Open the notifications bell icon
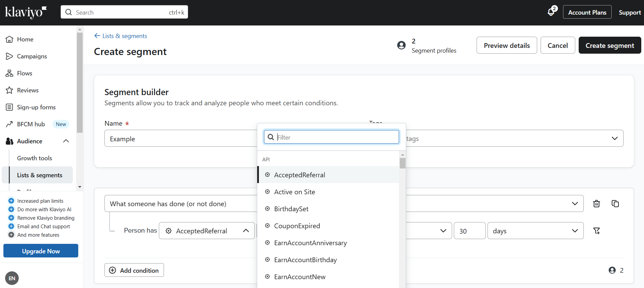644x288 pixels. tap(551, 12)
